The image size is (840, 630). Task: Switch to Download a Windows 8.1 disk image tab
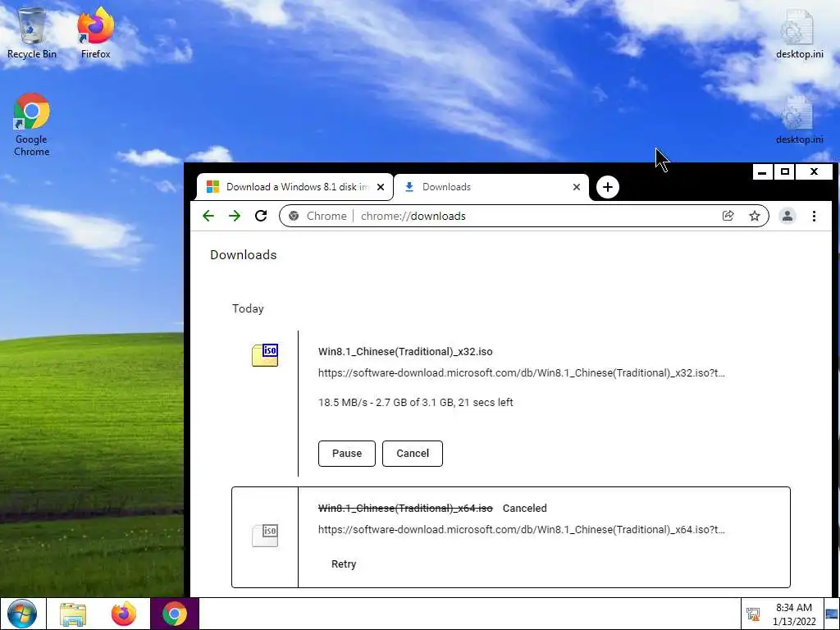click(294, 187)
